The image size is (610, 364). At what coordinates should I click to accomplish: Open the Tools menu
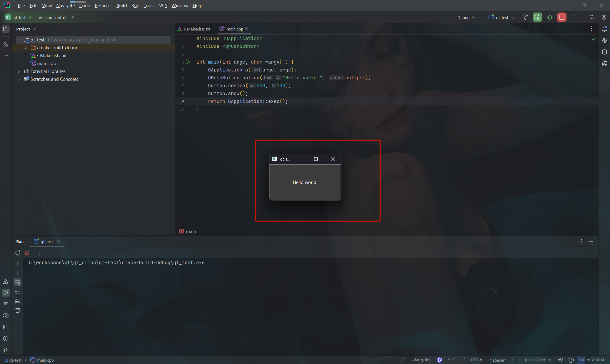click(x=149, y=5)
